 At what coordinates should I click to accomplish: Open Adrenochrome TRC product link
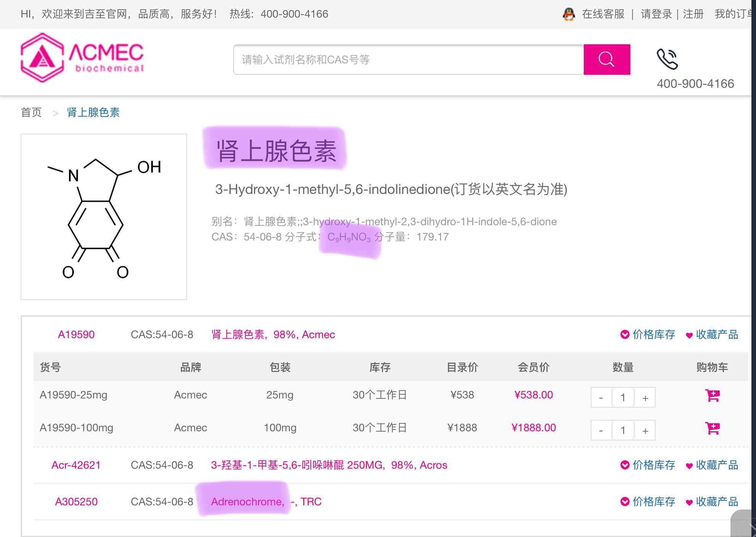point(266,502)
